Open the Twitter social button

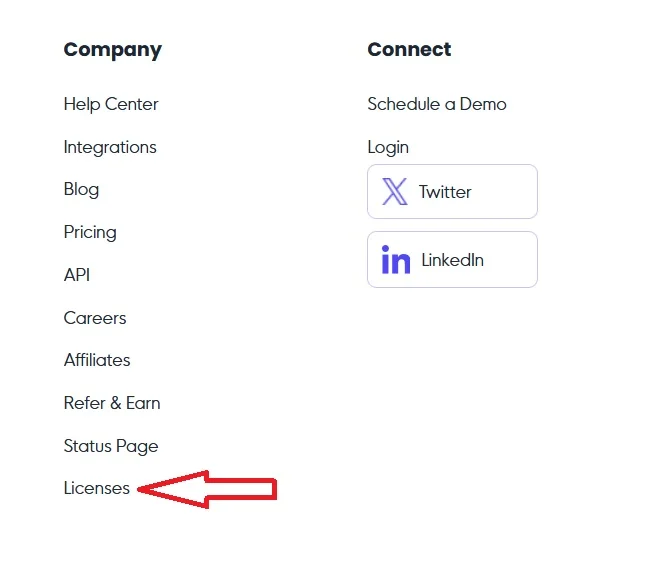[452, 191]
